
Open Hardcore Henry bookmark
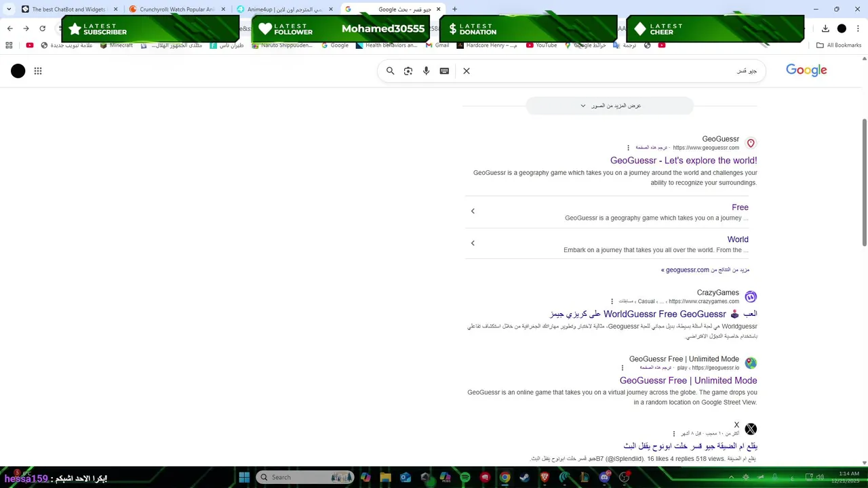click(487, 45)
